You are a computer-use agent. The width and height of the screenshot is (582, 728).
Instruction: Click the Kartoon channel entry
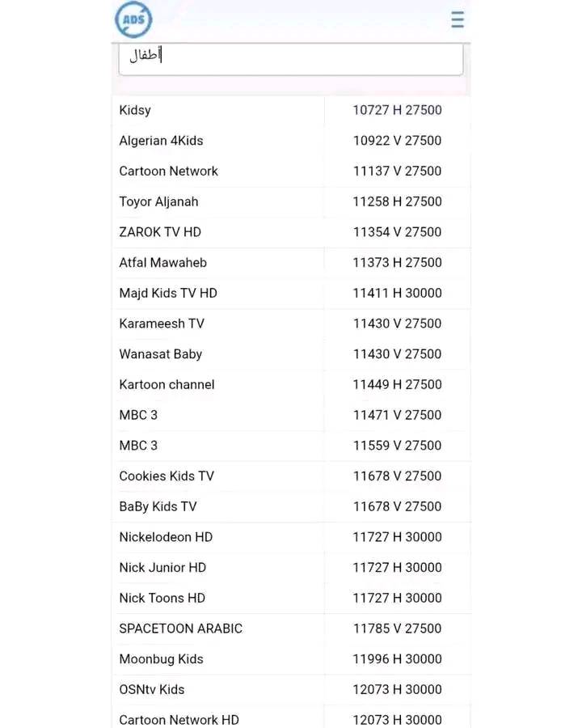click(167, 385)
